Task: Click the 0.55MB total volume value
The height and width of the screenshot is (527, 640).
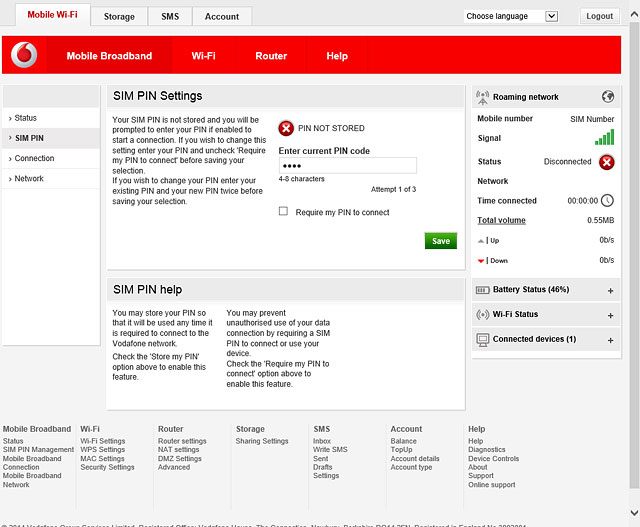Action: click(600, 220)
